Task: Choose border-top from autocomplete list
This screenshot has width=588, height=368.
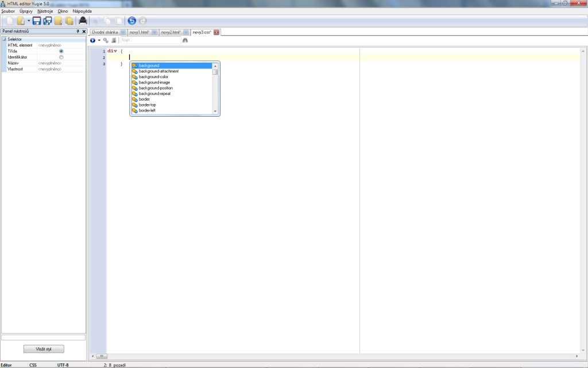Action: point(172,105)
